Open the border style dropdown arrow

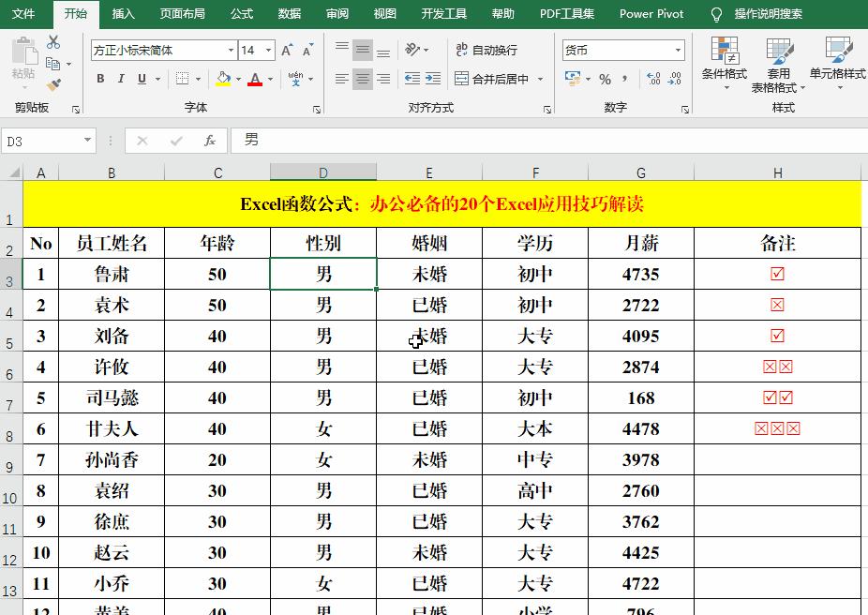click(x=197, y=79)
